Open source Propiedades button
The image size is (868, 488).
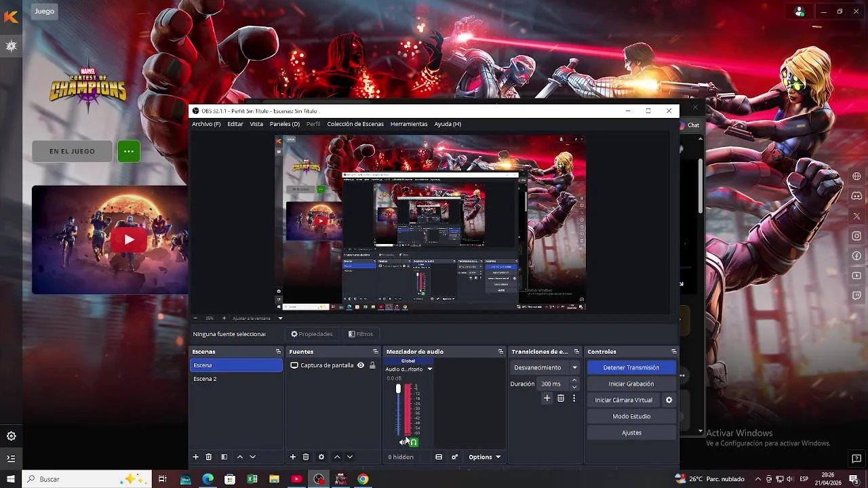point(312,334)
